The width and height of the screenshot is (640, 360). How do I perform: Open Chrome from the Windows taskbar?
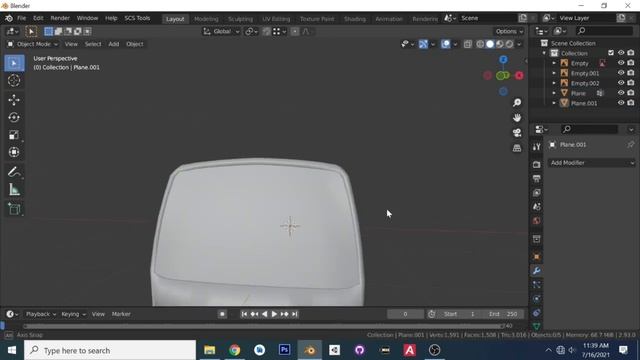[x=235, y=350]
